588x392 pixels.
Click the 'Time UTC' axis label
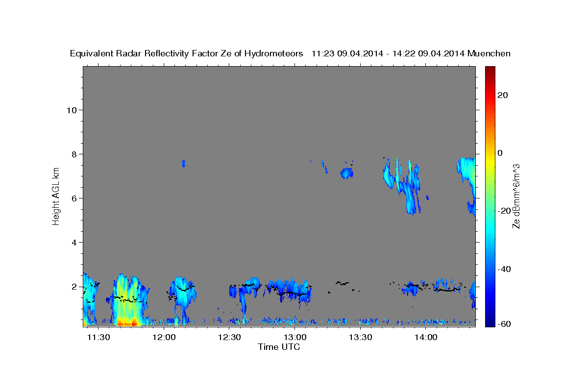pyautogui.click(x=279, y=347)
